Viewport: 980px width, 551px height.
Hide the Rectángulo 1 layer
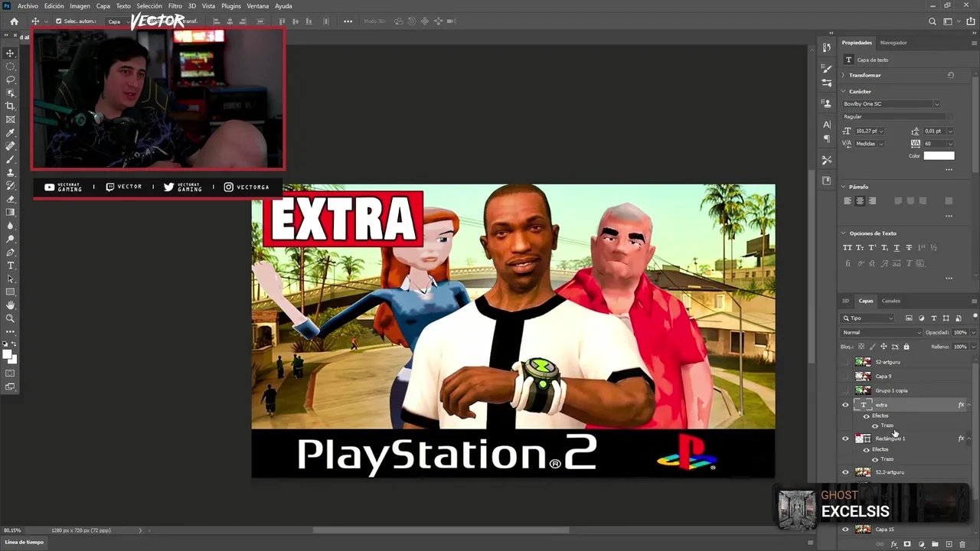(x=845, y=439)
